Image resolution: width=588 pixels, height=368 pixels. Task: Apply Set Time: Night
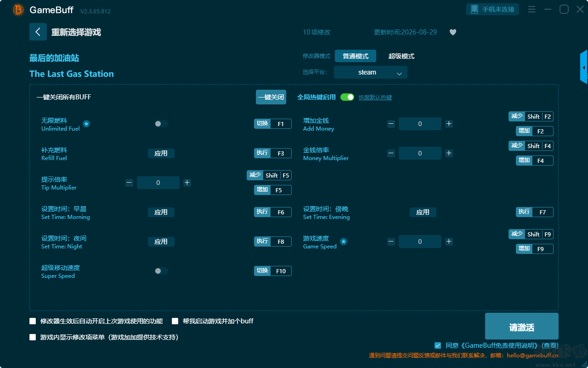[x=161, y=241]
